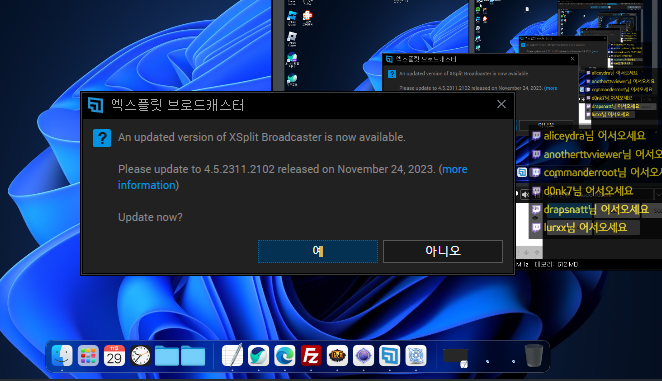
Task: Select the commanderroot님 chat line
Action: [x=602, y=172]
